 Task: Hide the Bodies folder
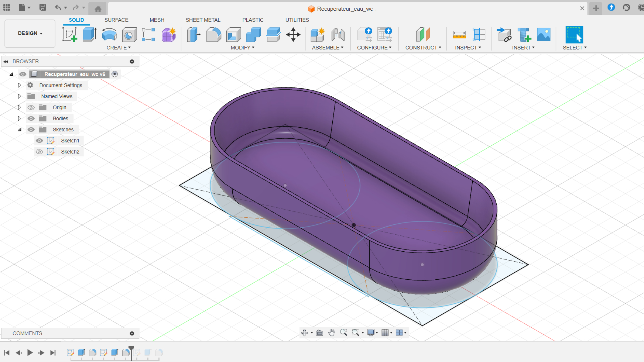[x=31, y=118]
